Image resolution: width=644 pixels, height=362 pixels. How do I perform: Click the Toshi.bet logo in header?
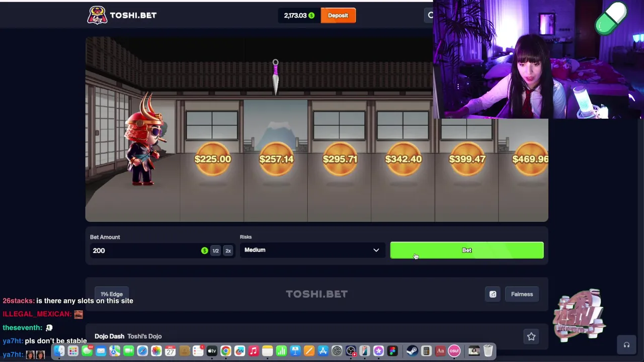click(122, 15)
